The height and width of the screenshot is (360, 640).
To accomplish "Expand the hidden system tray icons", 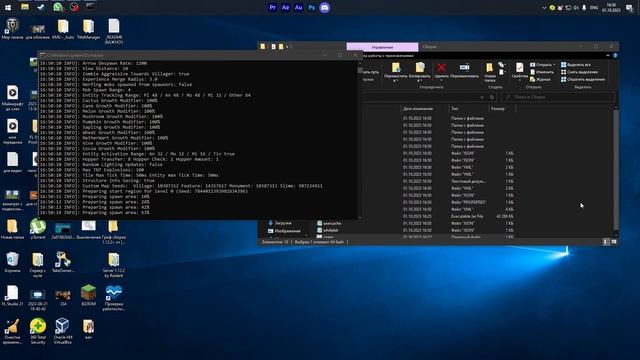I will coord(544,7).
